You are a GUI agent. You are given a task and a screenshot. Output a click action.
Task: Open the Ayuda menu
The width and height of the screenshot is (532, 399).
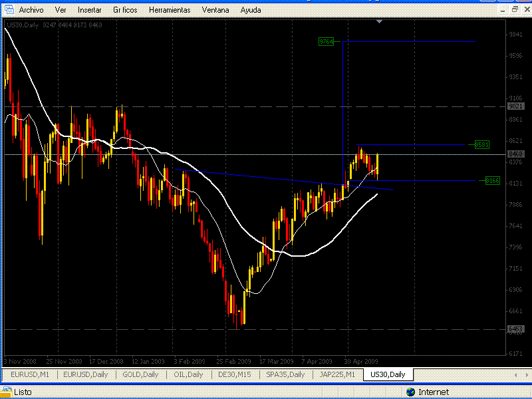point(251,10)
